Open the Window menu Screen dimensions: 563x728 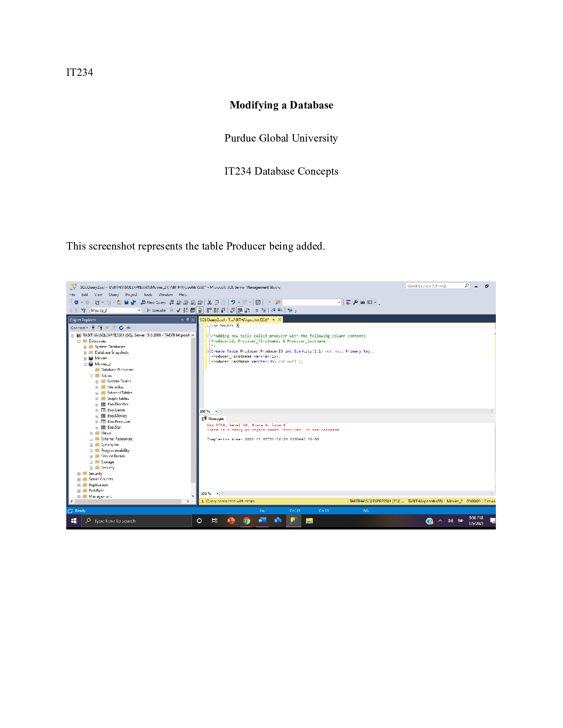coord(166,295)
